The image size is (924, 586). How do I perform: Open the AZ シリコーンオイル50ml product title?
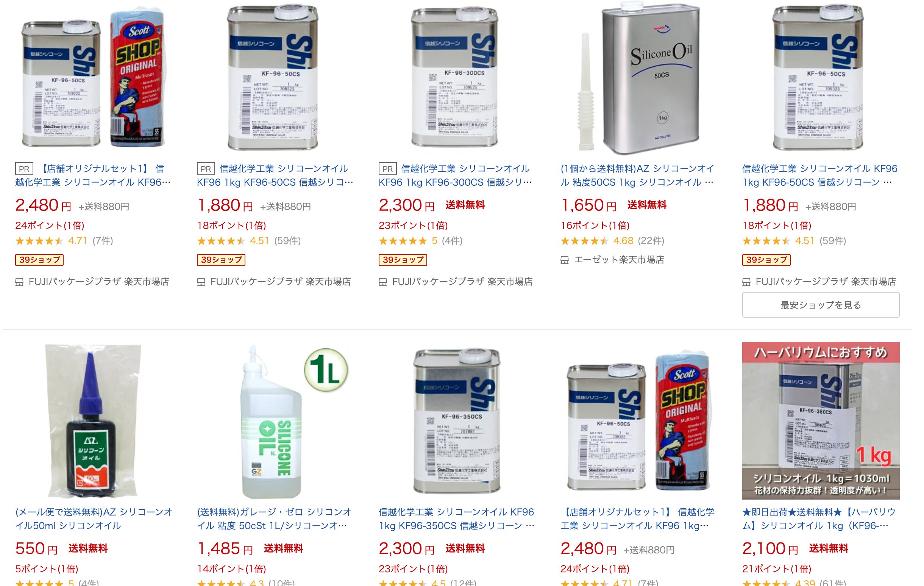click(x=94, y=519)
